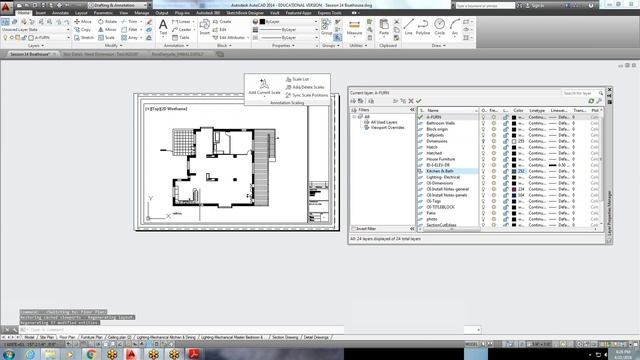Select the Move tool
This screenshot has height=360, width=640.
[x=83, y=22]
